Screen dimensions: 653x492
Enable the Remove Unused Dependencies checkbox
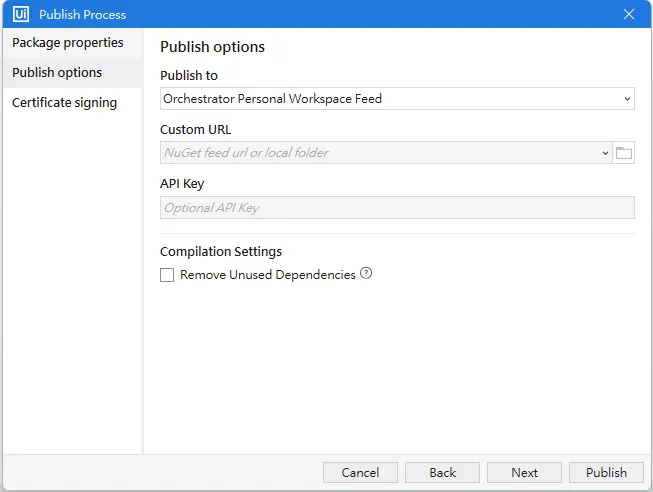tap(167, 275)
